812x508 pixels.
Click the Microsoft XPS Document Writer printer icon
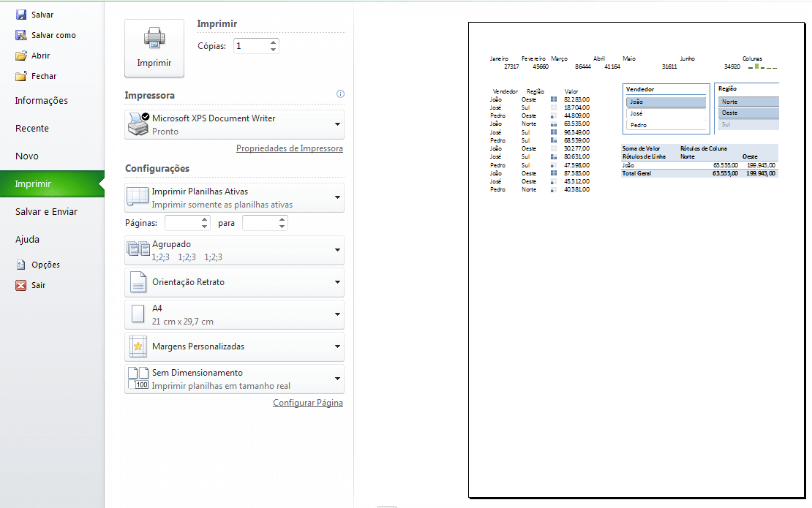pyautogui.click(x=138, y=124)
